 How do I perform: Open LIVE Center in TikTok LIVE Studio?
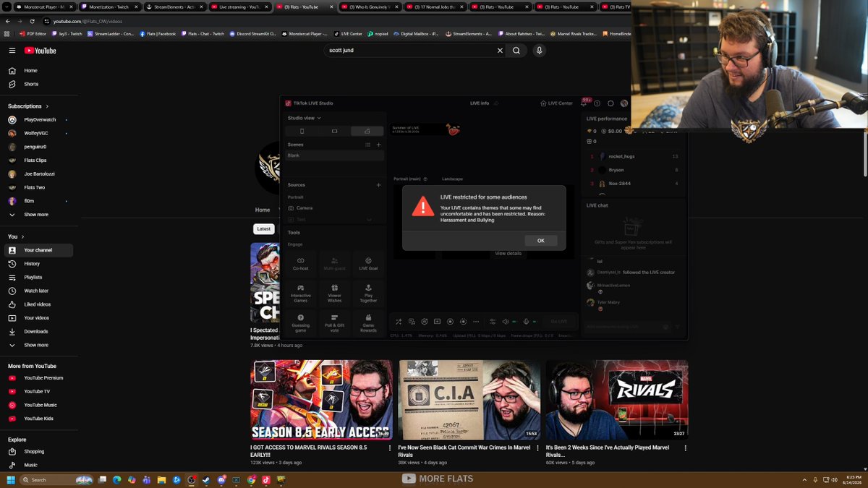556,103
